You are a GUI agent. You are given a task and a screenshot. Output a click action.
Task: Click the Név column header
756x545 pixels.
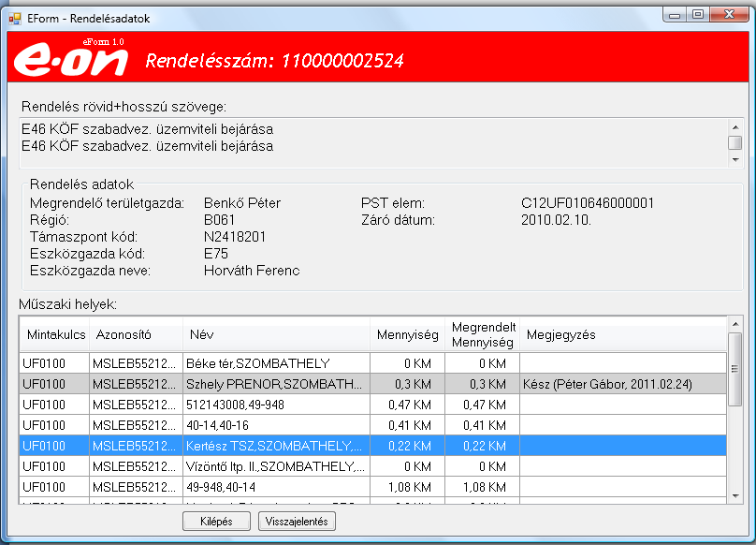pyautogui.click(x=277, y=334)
